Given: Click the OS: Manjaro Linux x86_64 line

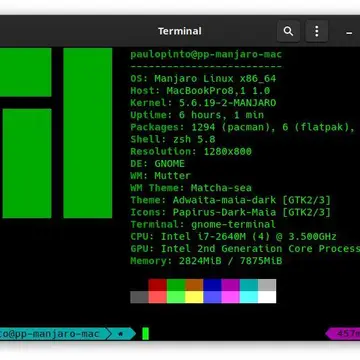Looking at the screenshot, I should (203, 79).
